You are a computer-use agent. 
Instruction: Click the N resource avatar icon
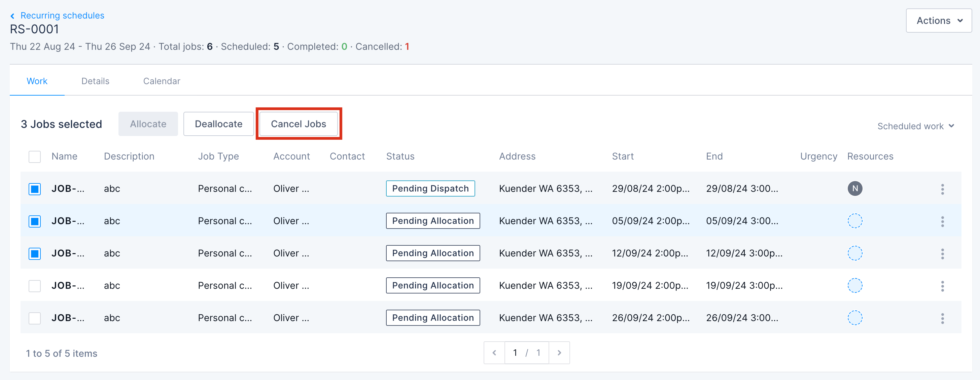click(x=854, y=189)
